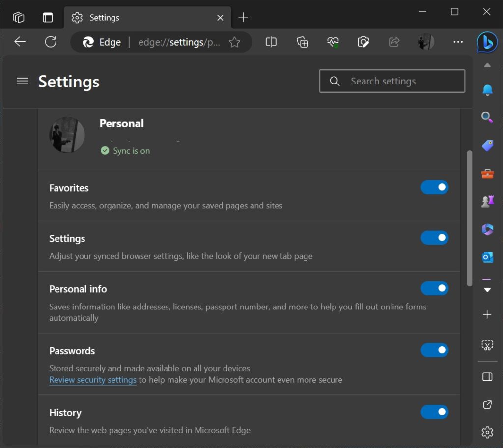Open the Share icon in toolbar
This screenshot has width=503, height=448.
(x=394, y=42)
